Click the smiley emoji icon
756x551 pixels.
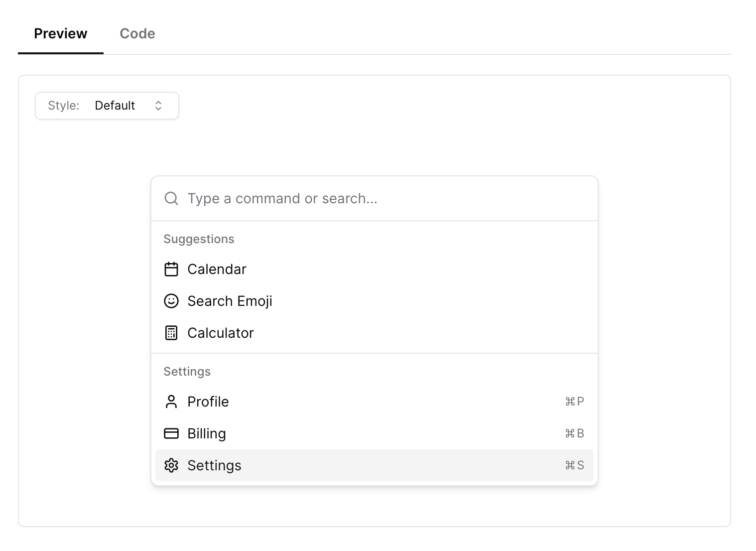[171, 301]
